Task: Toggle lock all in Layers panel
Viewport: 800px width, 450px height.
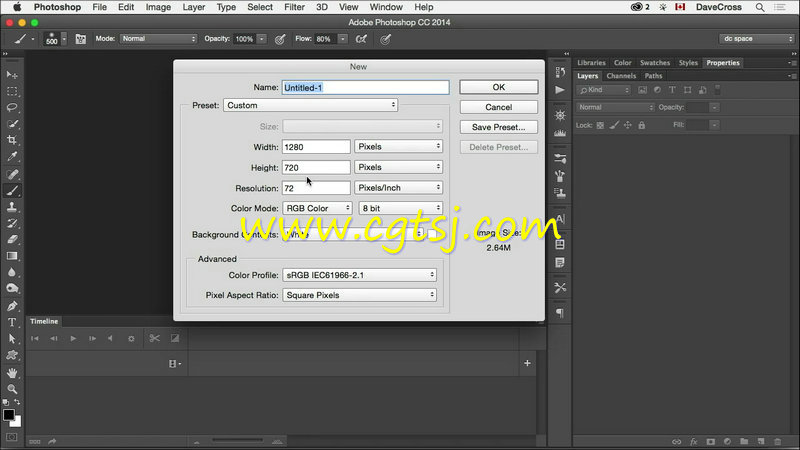Action: click(x=642, y=125)
